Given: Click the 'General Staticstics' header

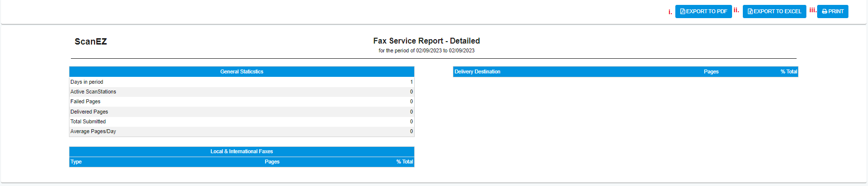Looking at the screenshot, I should pos(242,71).
